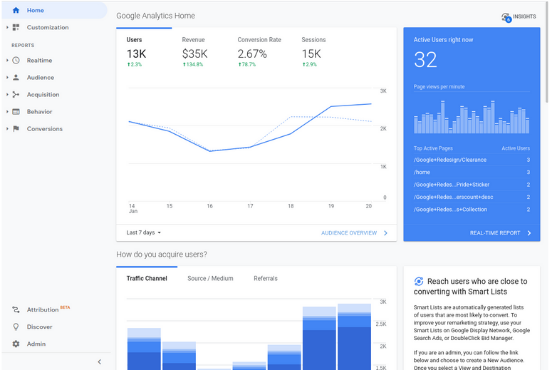This screenshot has width=550, height=370.
Task: Open the Last 7 days dropdown
Action: [143, 233]
